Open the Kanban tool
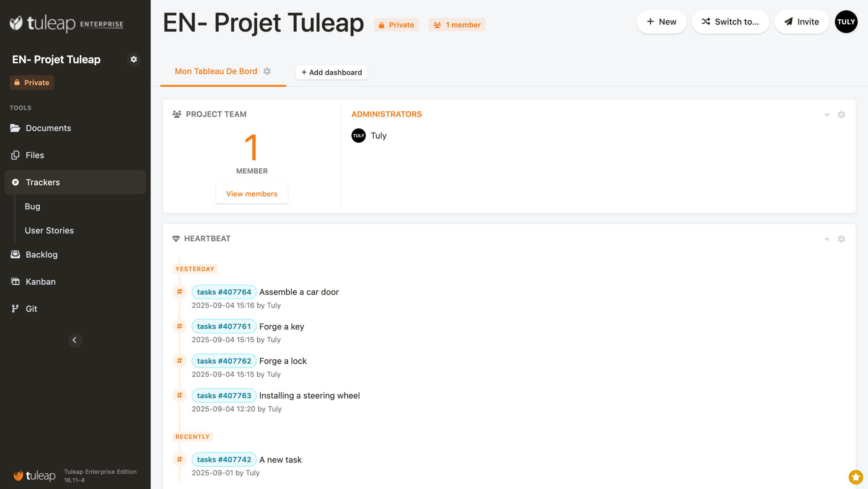The image size is (868, 489). click(x=40, y=282)
